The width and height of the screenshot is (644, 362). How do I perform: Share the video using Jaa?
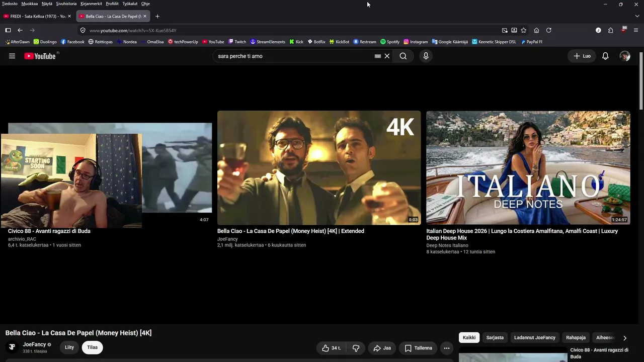[x=382, y=348]
